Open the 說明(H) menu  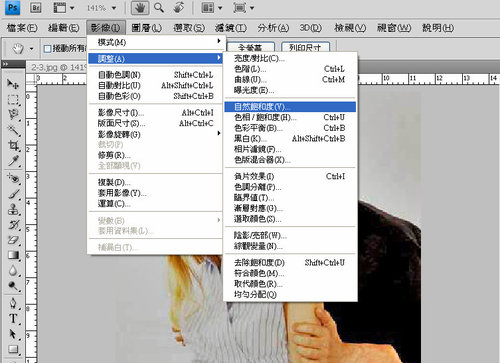(438, 28)
